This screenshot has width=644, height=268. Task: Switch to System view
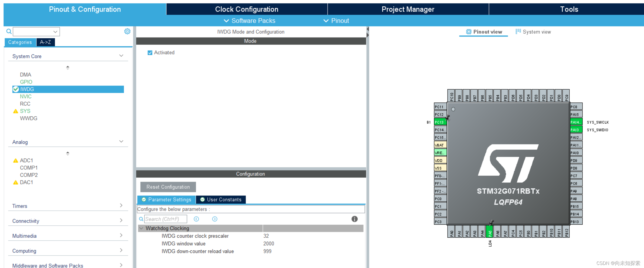pos(533,32)
